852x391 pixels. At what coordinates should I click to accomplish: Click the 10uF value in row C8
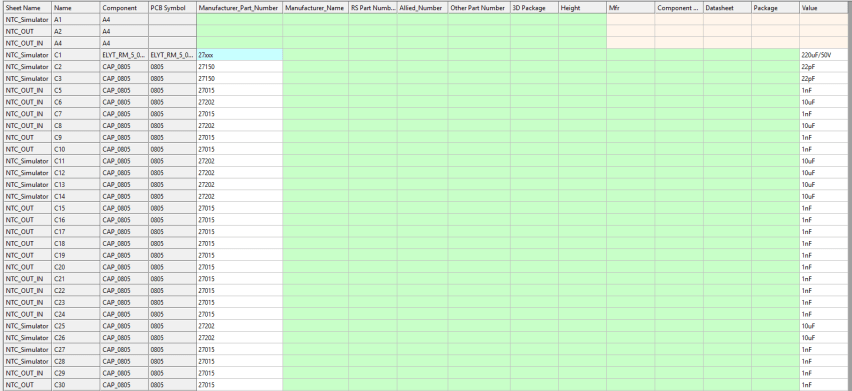click(x=825, y=125)
